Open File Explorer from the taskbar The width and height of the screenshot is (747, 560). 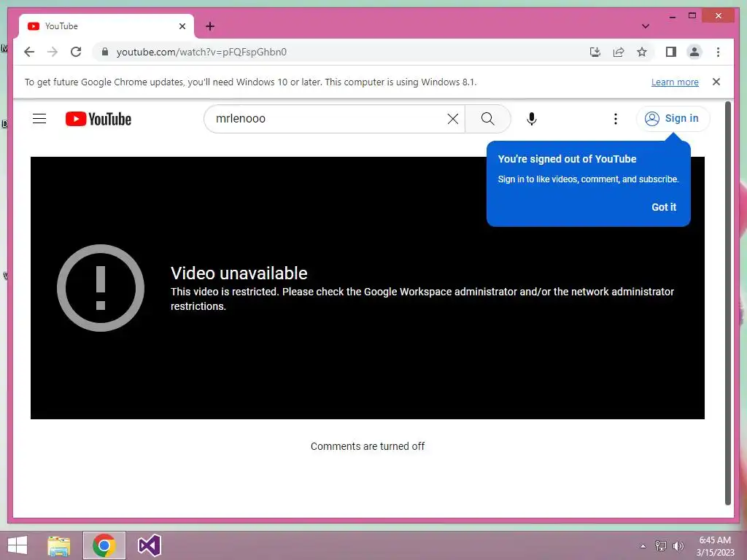click(x=59, y=545)
